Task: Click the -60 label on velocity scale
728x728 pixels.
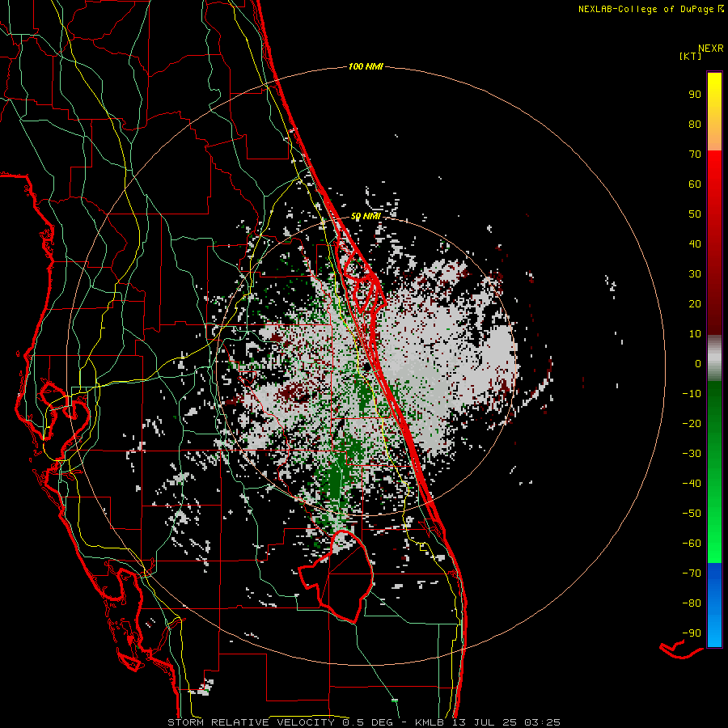Action: 692,544
